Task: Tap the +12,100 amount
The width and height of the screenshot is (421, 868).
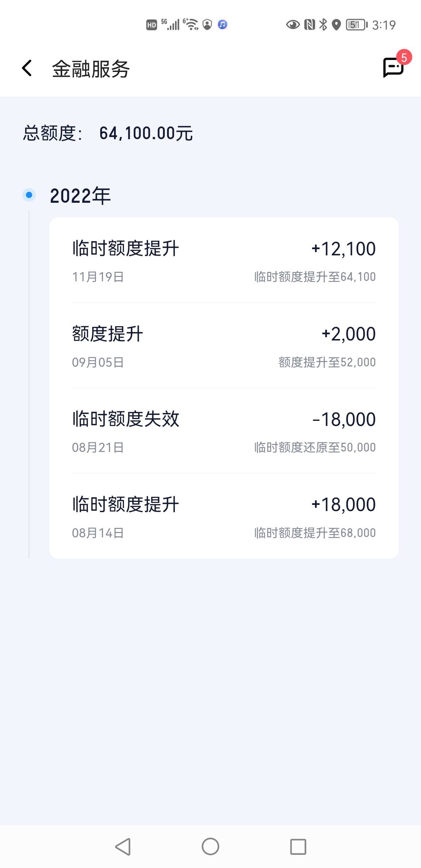Action: (344, 249)
